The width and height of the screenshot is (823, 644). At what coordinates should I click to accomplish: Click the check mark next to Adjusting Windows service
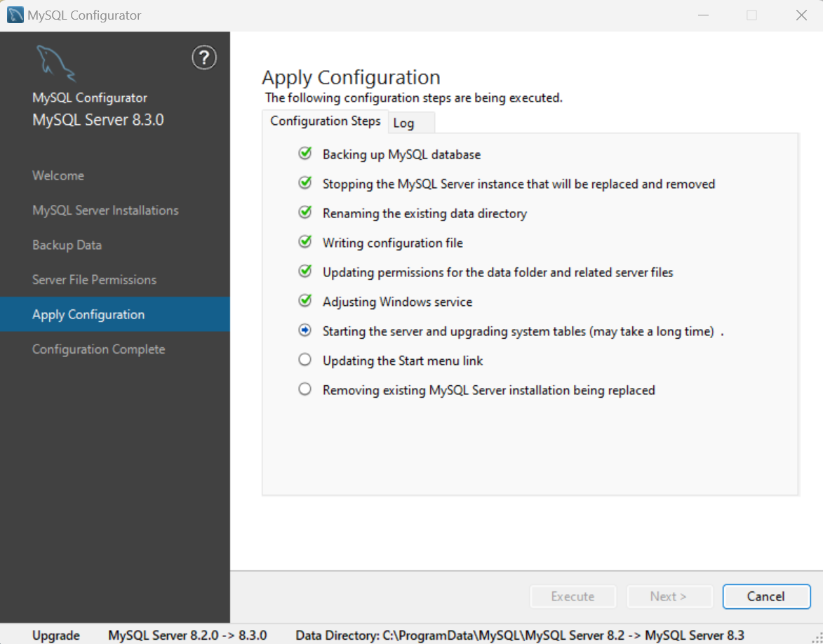coord(305,300)
